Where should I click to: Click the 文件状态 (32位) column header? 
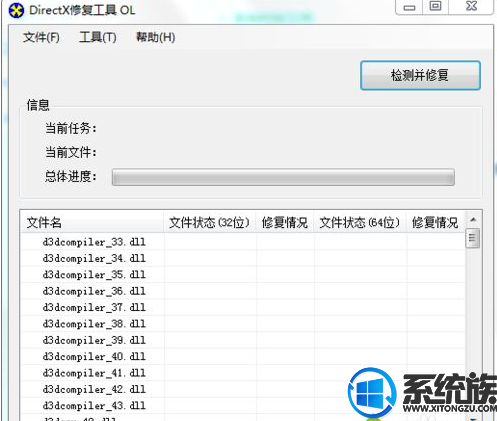pyautogui.click(x=210, y=222)
